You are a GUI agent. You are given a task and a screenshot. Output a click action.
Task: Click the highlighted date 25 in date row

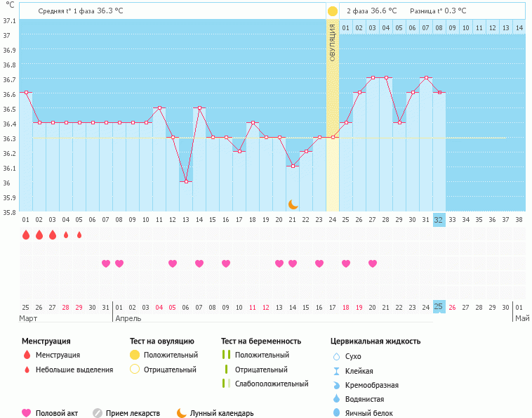439,307
